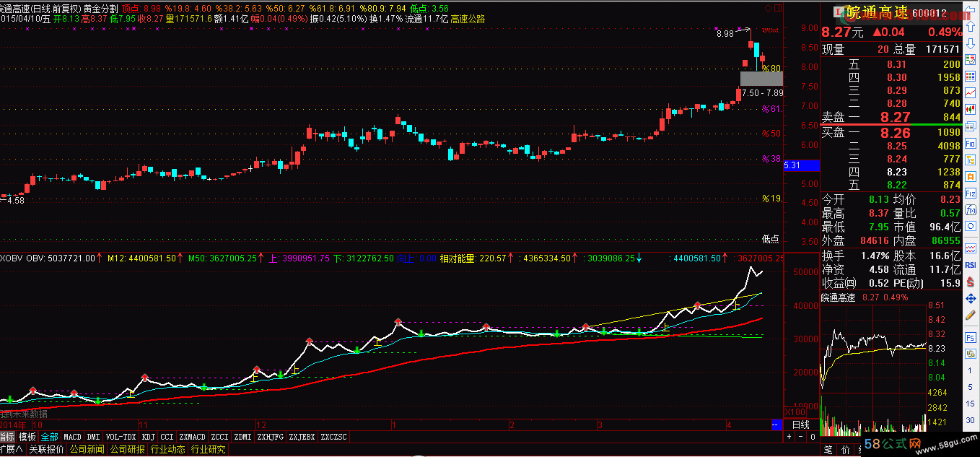
Task: Select the 全部 indicator filter
Action: tap(49, 437)
